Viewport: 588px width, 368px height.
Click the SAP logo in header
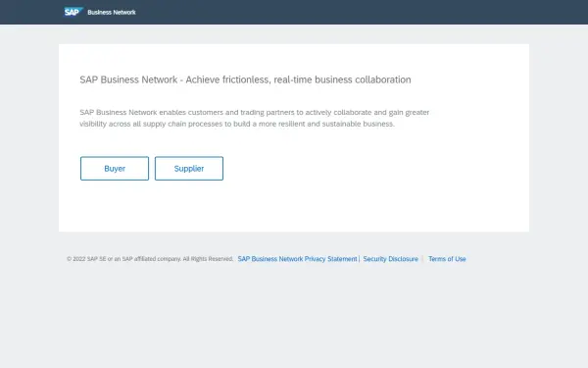point(73,12)
